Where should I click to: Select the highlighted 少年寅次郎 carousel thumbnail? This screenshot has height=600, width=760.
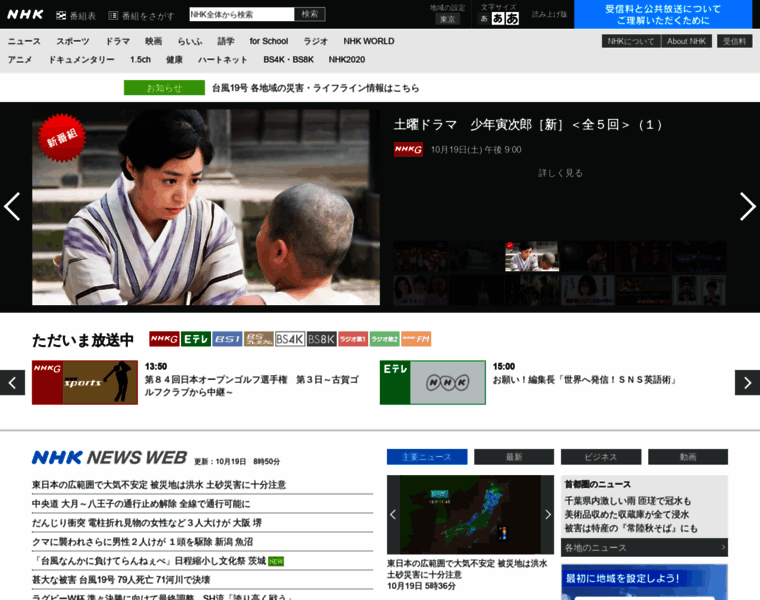pyautogui.click(x=532, y=256)
